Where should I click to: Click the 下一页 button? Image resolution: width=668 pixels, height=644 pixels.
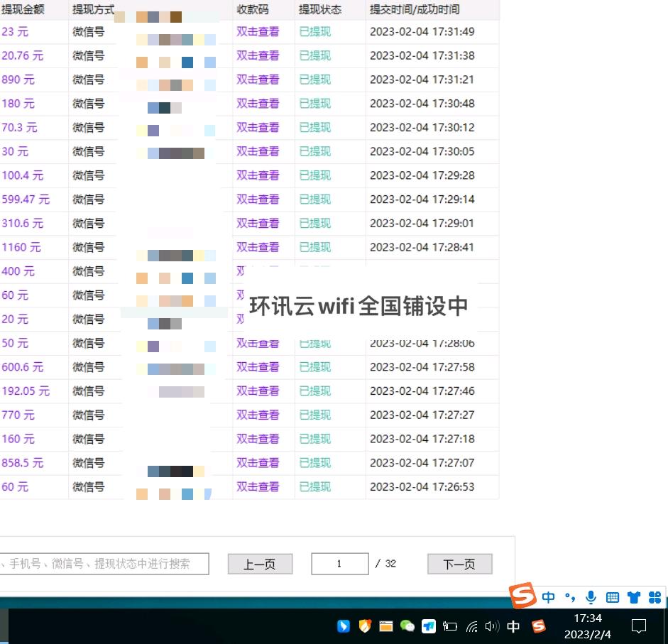tap(459, 563)
